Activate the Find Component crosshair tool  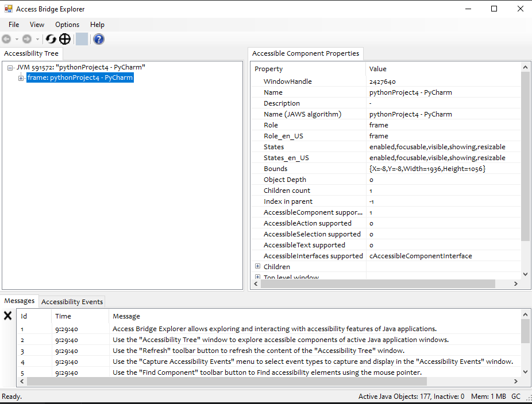click(x=65, y=40)
